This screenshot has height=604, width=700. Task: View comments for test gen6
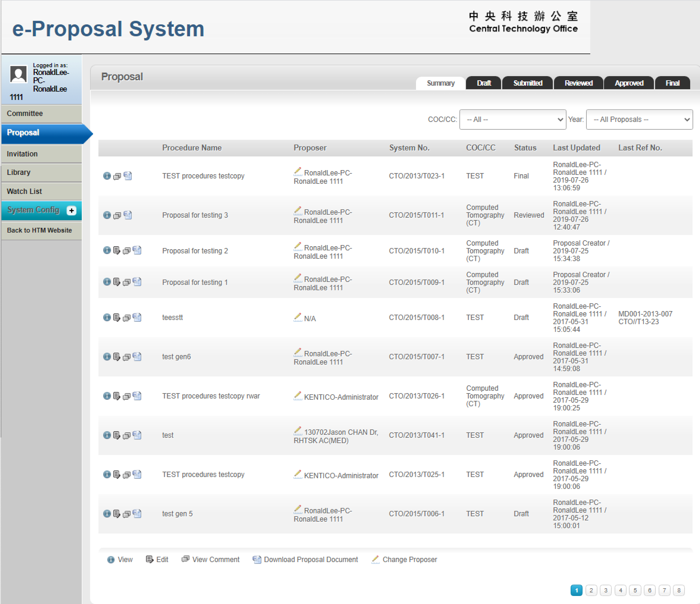click(127, 357)
